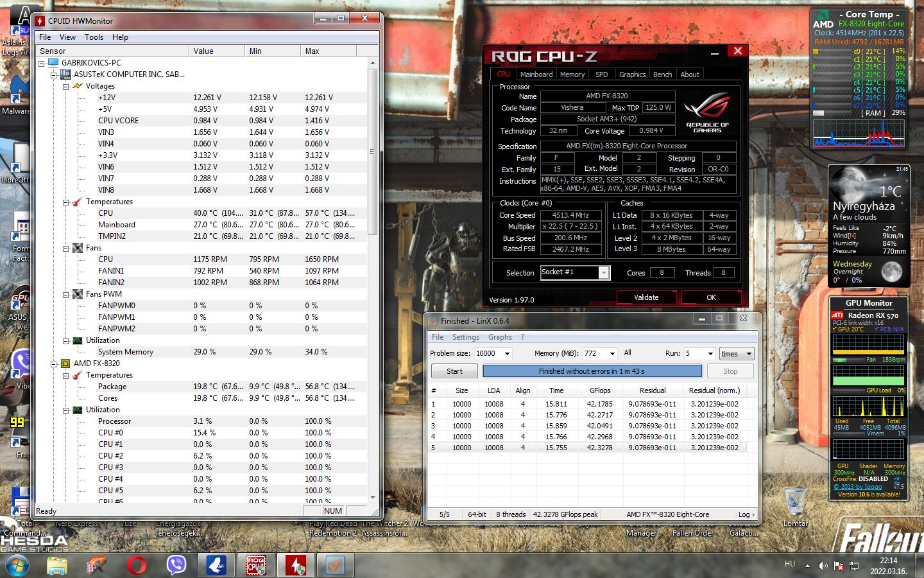Switch to ROG CPU-Z taskbar button
The height and width of the screenshot is (578, 924).
pos(256,565)
